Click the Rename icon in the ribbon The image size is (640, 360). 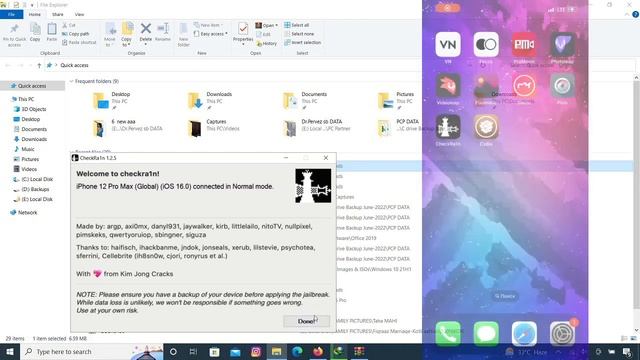coord(163,32)
